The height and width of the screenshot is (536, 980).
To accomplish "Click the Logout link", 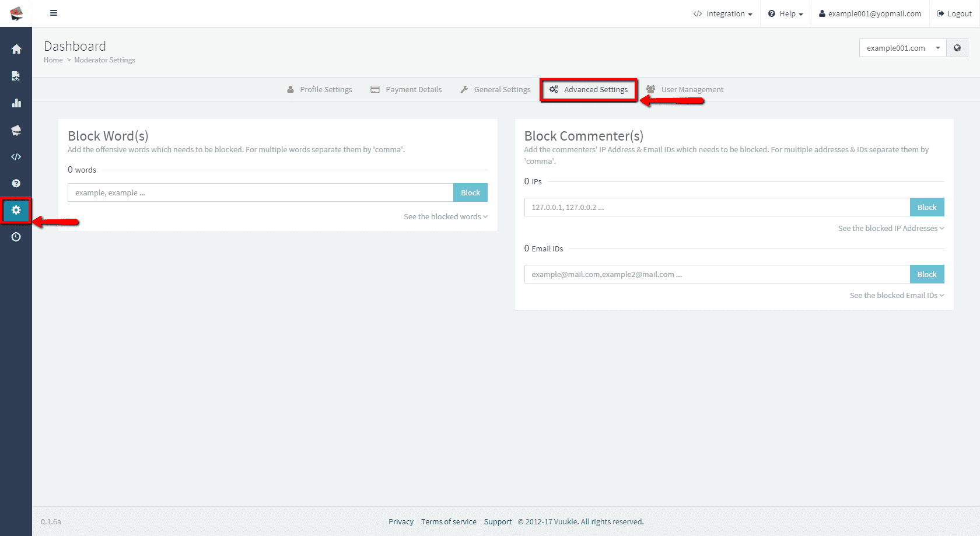I will click(954, 13).
